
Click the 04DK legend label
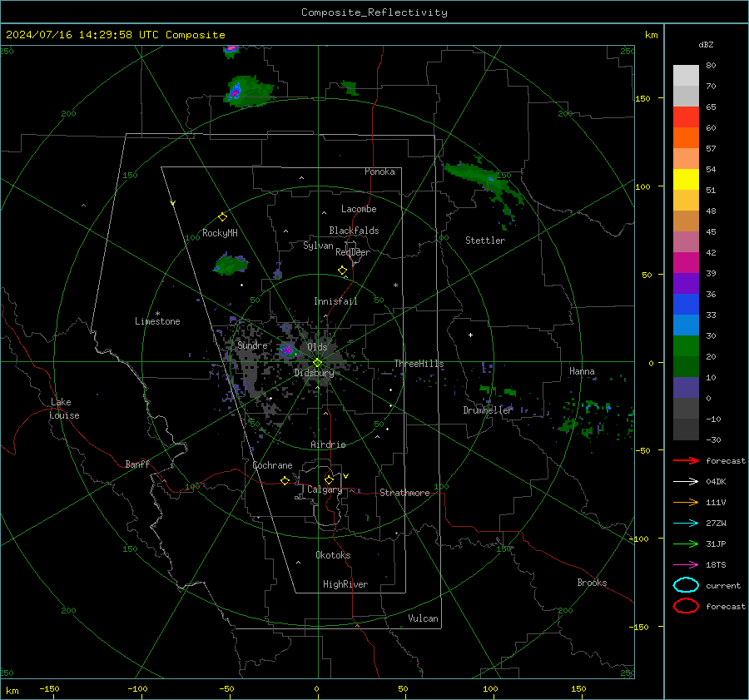(716, 482)
